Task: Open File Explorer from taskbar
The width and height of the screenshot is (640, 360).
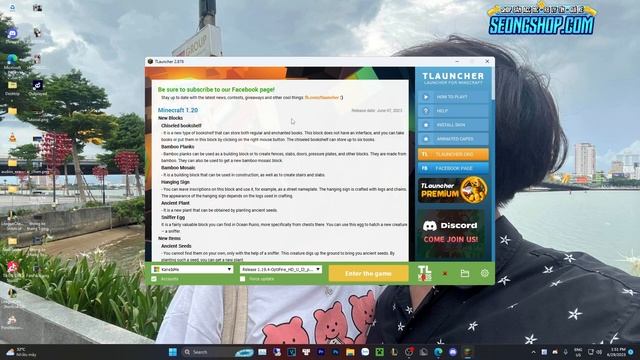Action: click(x=350, y=352)
